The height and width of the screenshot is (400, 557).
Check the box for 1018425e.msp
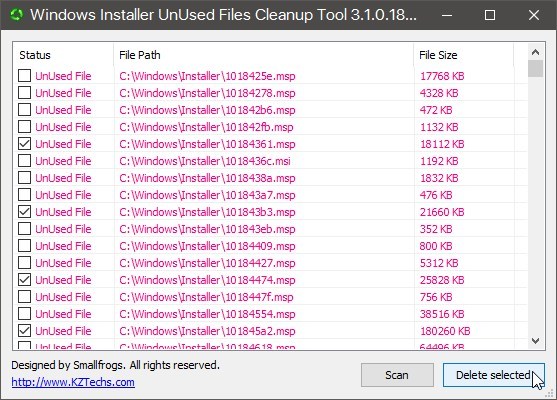pos(25,76)
